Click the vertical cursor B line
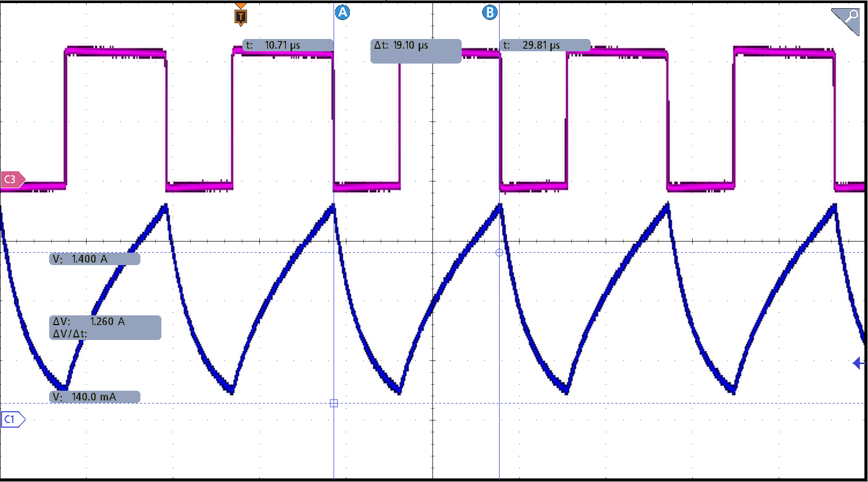Viewport: 868px width, 482px height. coord(499,333)
